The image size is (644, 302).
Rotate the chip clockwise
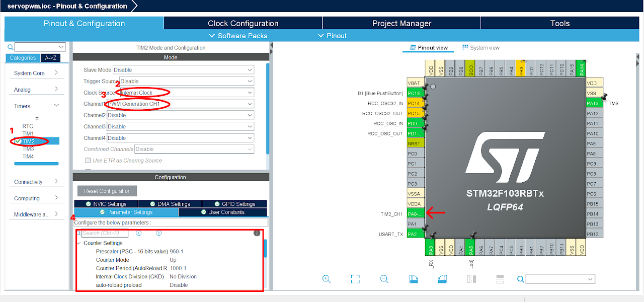[x=414, y=279]
